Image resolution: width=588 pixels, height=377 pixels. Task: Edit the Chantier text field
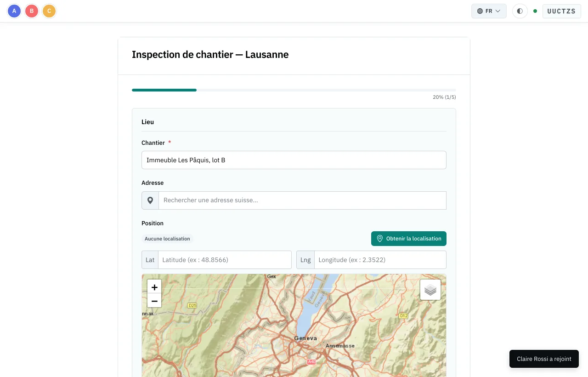click(x=294, y=160)
